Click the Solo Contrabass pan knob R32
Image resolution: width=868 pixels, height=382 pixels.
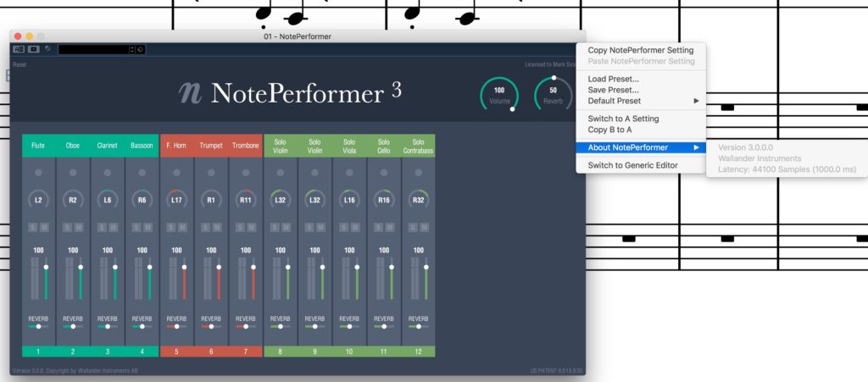tap(419, 200)
